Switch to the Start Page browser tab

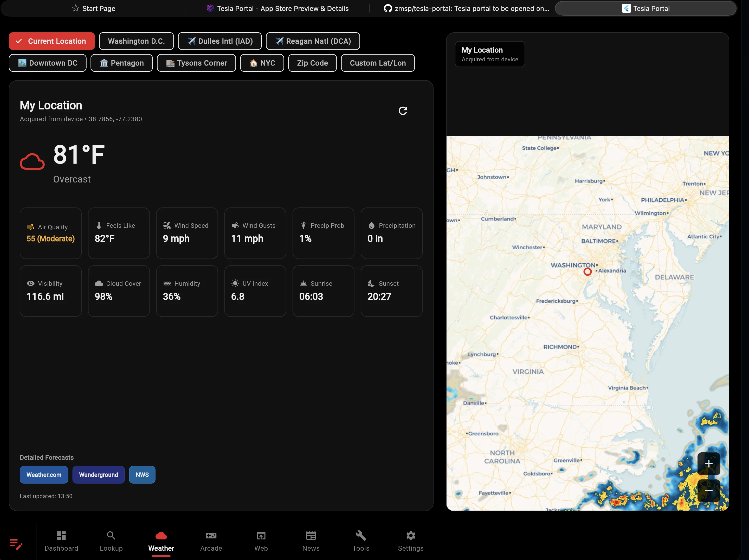pos(94,9)
